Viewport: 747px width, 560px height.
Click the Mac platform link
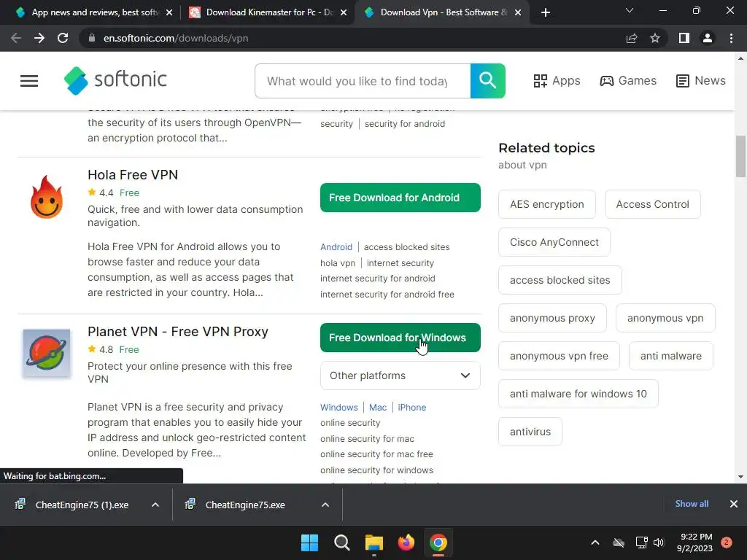378,408
